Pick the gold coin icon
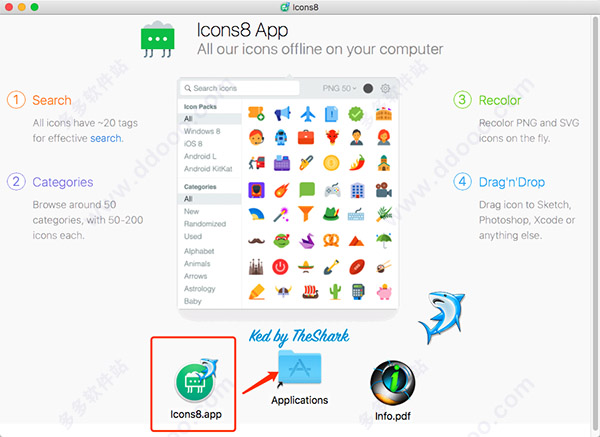This screenshot has height=437, width=600. click(331, 163)
